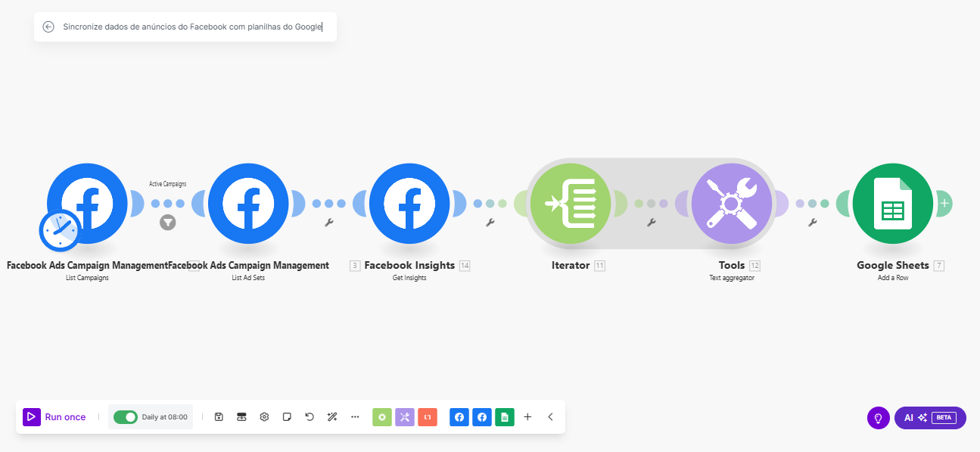Image resolution: width=980 pixels, height=452 pixels.
Task: Open the Daily at 08:00 schedule settings
Action: (x=165, y=417)
